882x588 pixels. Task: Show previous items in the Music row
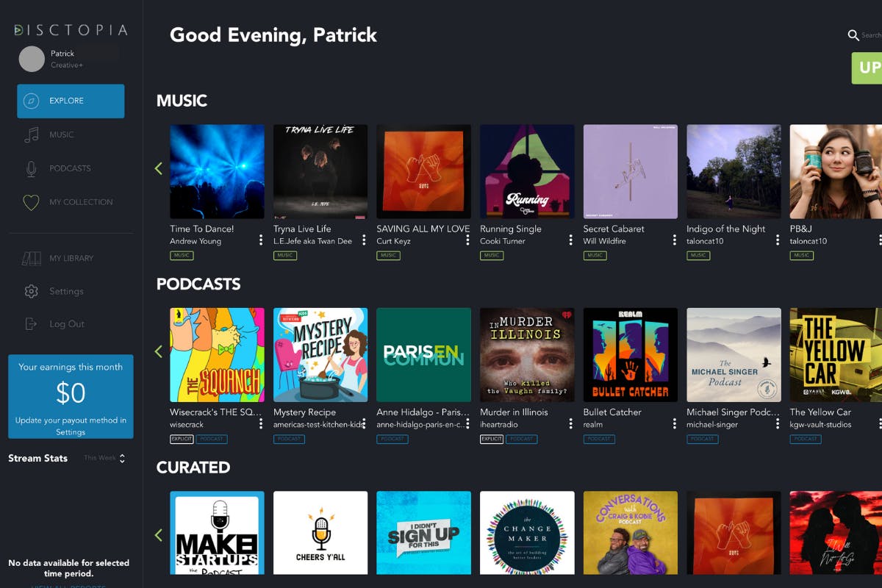click(158, 169)
